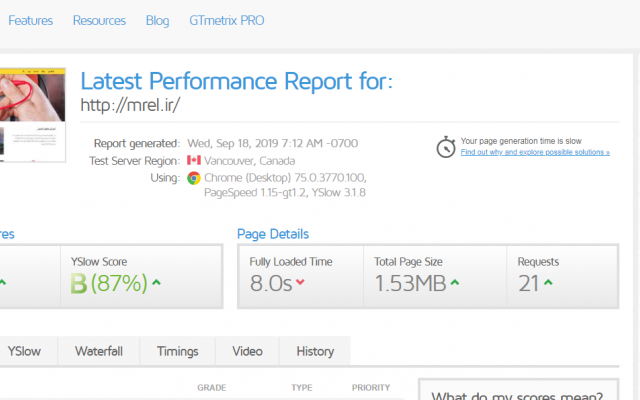Image resolution: width=640 pixels, height=400 pixels.
Task: Open the Features nav link
Action: 31,20
